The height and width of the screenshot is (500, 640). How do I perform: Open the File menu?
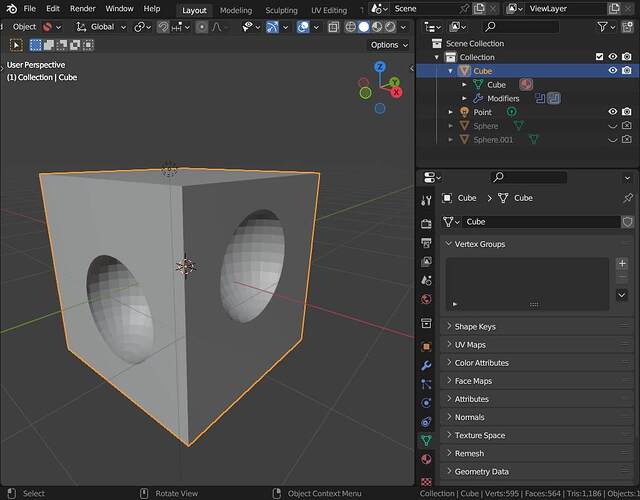30,9
